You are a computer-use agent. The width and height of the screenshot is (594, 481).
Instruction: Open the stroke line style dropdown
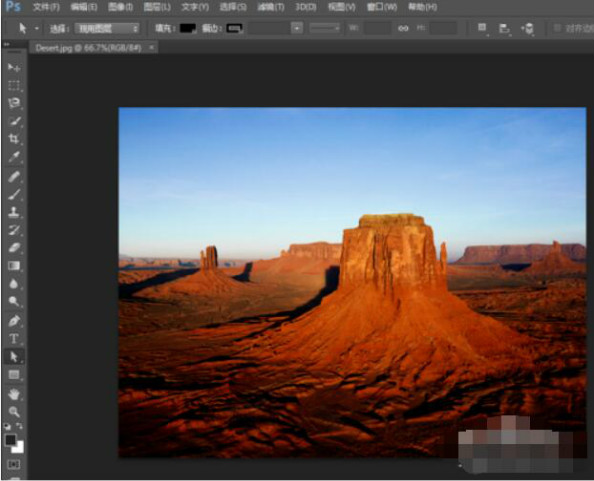(x=324, y=28)
